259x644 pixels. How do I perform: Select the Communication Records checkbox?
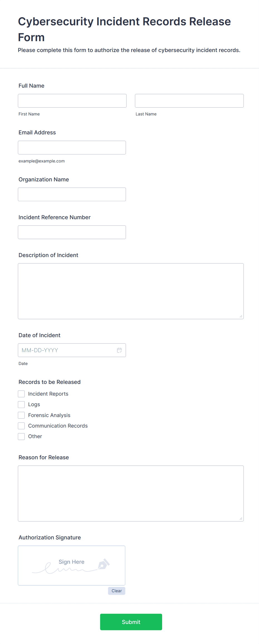click(x=21, y=426)
